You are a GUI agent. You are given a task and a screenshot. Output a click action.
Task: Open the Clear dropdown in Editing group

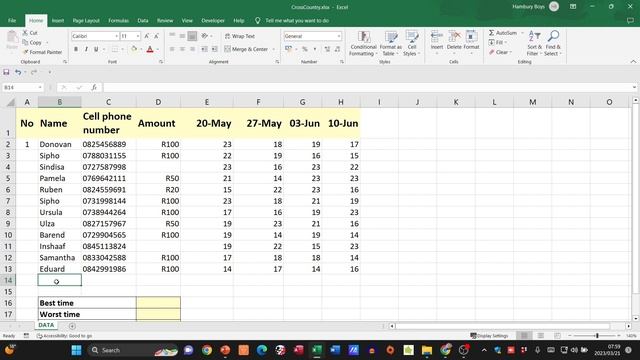(x=500, y=52)
